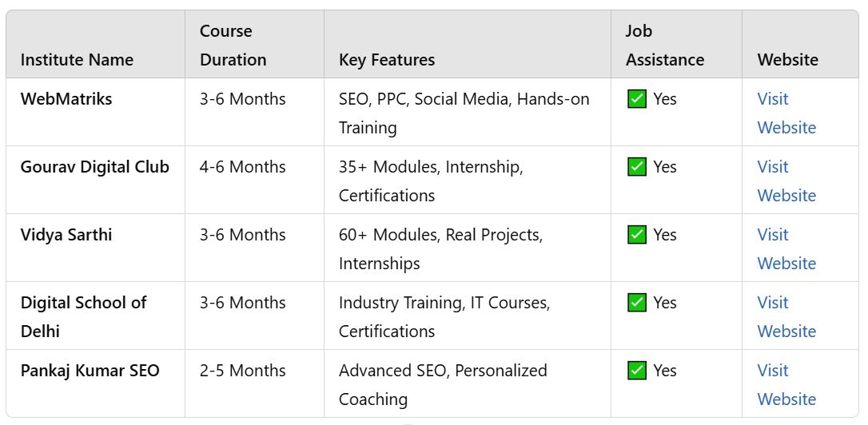Click the green checkmark in Vidya Sarthi row
The height and width of the screenshot is (425, 868).
pos(637,236)
